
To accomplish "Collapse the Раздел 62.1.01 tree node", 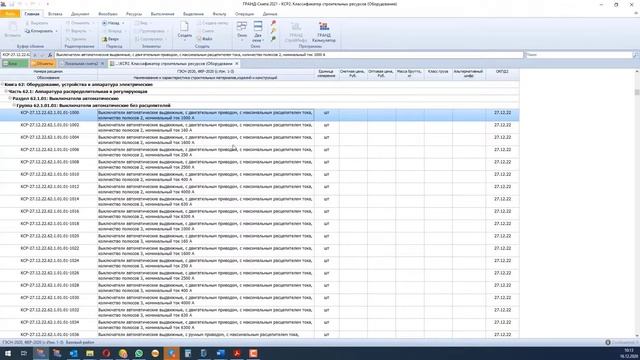I will click(10, 98).
